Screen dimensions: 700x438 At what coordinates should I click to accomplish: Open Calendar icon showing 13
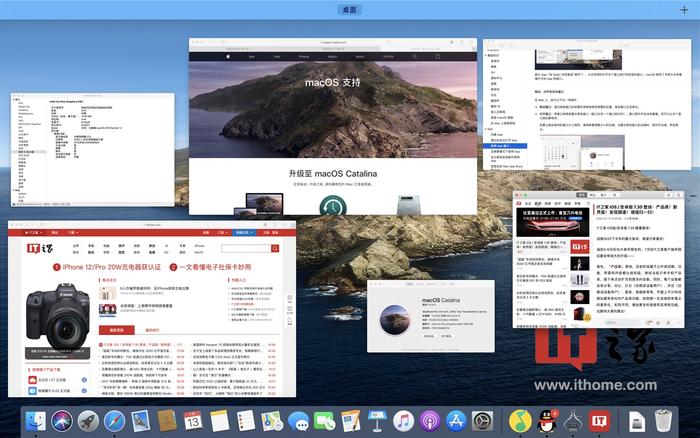[x=193, y=421]
